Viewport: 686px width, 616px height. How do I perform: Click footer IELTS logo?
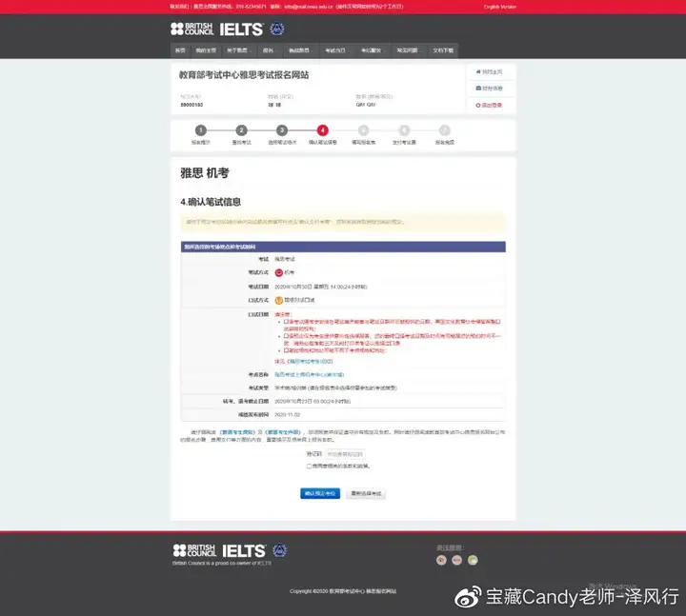(244, 551)
